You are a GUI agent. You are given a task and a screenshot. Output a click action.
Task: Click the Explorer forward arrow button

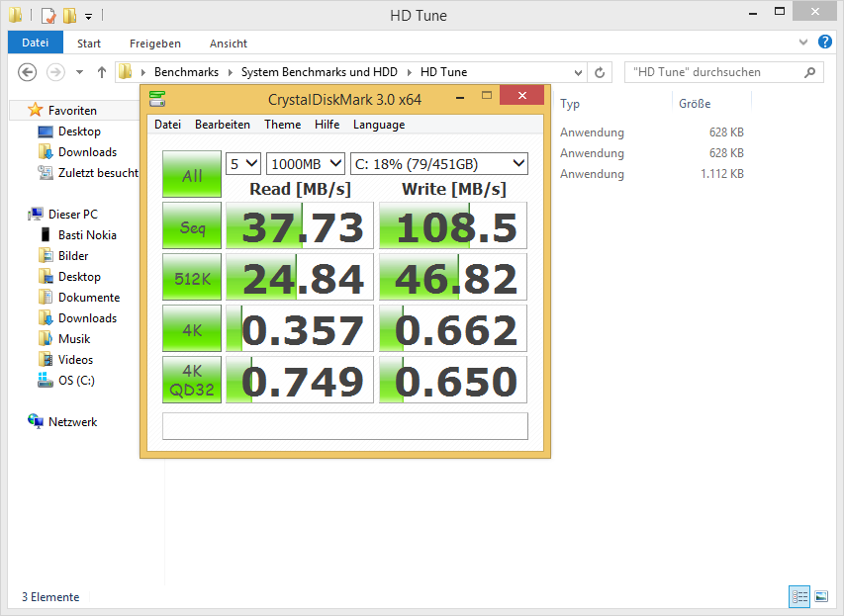(55, 72)
